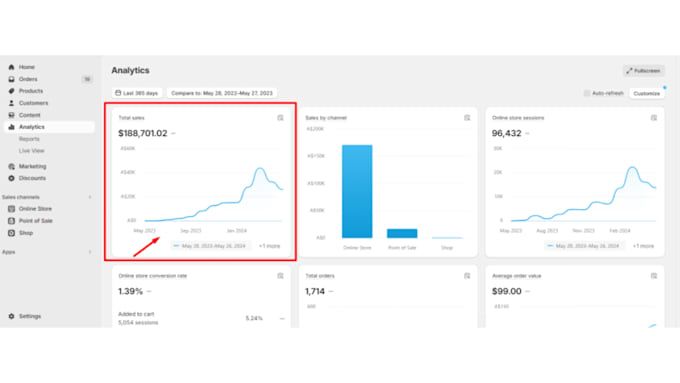This screenshot has height=383, width=680.
Task: Expand the Apps section chevron
Action: [x=90, y=252]
